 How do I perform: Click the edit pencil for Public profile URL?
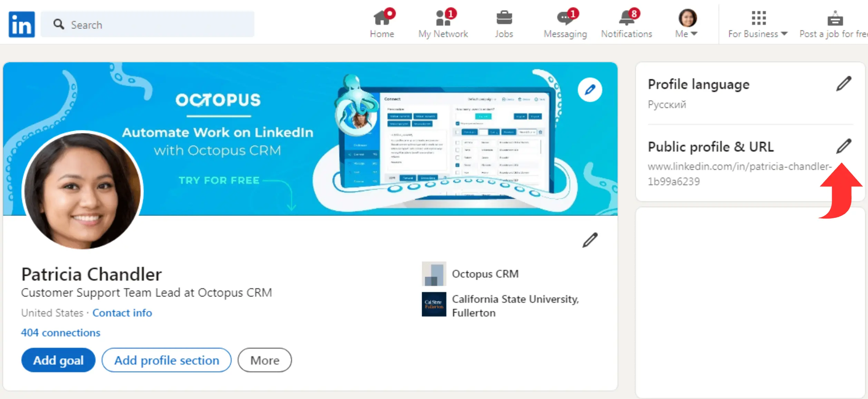click(845, 147)
